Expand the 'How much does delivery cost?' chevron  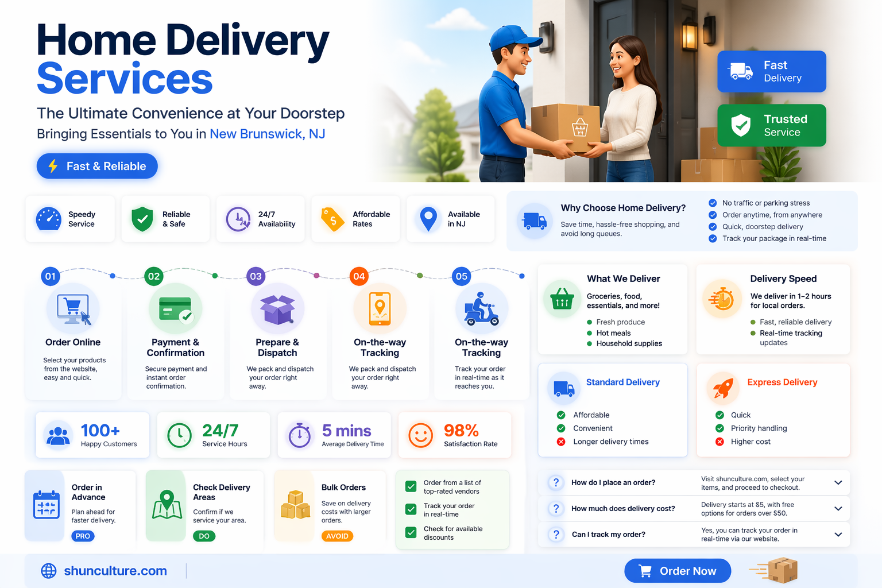click(838, 508)
